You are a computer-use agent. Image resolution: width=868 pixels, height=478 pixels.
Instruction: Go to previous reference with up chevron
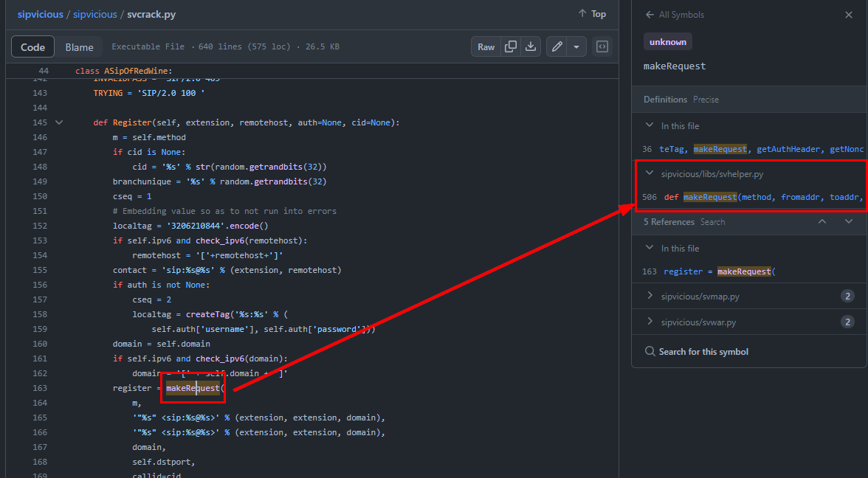(822, 222)
